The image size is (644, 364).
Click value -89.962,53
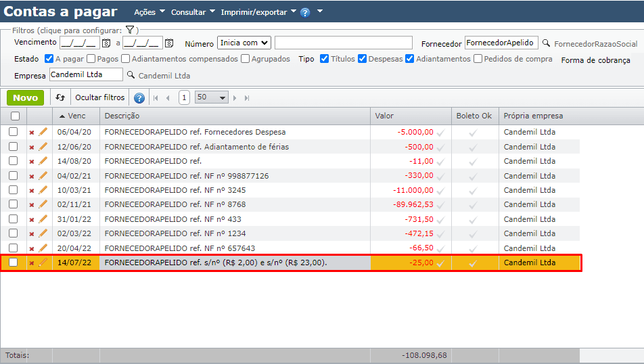[x=413, y=204]
